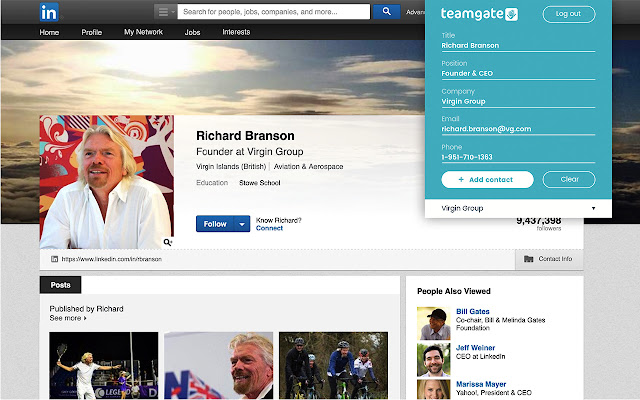640x400 pixels.
Task: Open the search category menu icon
Action: (165, 12)
